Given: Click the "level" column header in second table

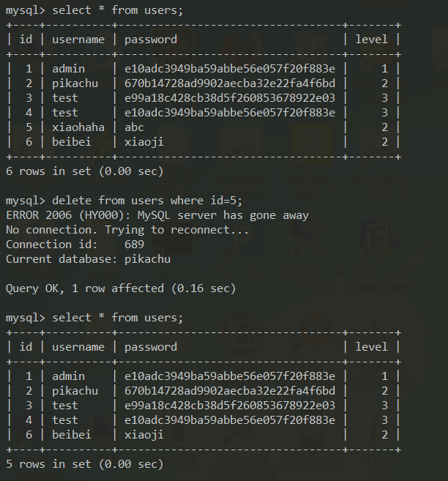Looking at the screenshot, I should coord(371,347).
